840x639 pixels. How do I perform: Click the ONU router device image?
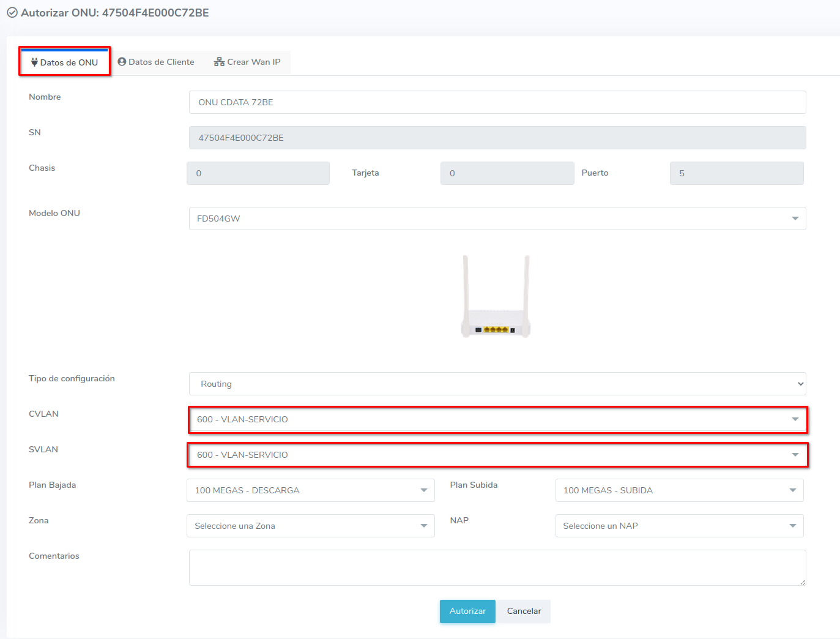pos(496,297)
